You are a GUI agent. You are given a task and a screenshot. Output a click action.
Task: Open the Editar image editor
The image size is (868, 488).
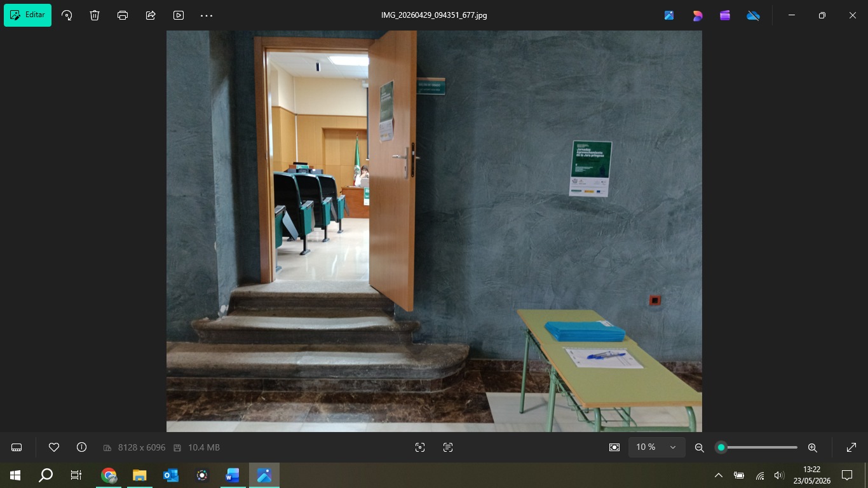[x=28, y=15]
